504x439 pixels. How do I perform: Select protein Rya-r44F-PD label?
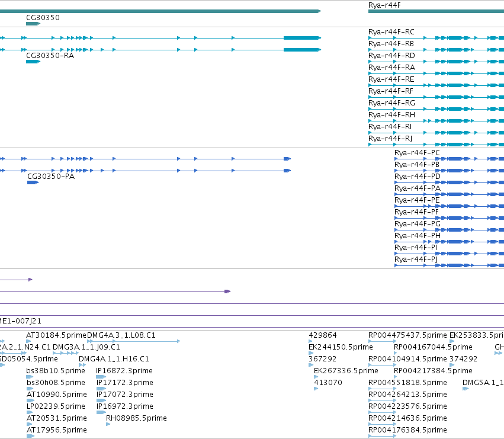click(x=417, y=177)
